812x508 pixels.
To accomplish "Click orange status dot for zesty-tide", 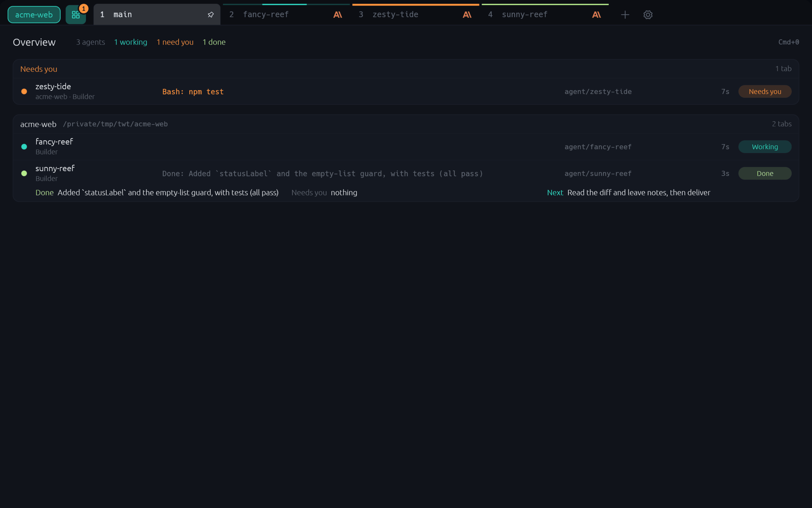I will coord(24,91).
